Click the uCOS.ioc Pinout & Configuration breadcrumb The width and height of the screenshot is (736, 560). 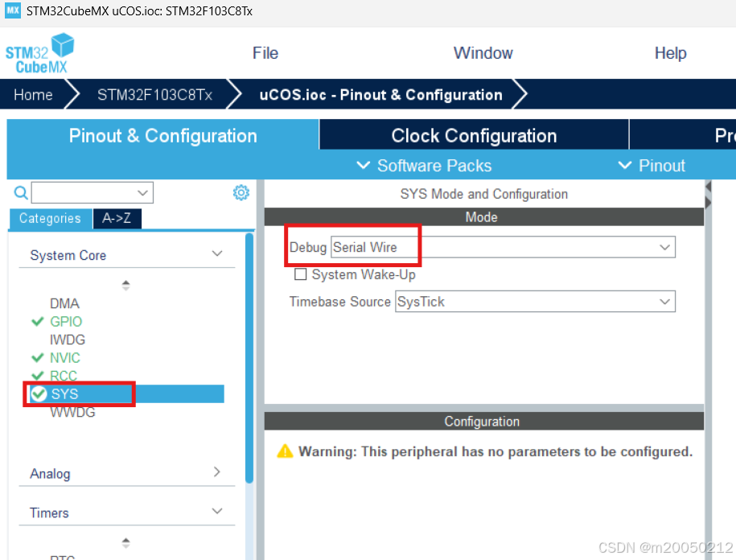pos(380,95)
